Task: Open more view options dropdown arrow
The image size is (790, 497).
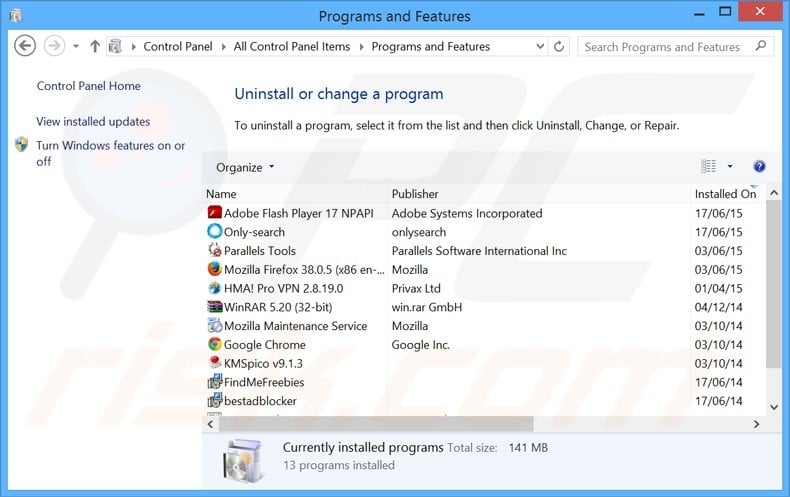Action: click(730, 166)
